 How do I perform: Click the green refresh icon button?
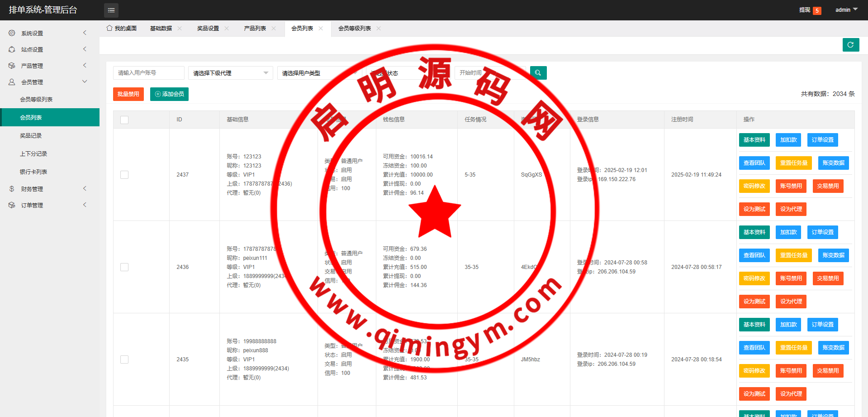[x=850, y=45]
